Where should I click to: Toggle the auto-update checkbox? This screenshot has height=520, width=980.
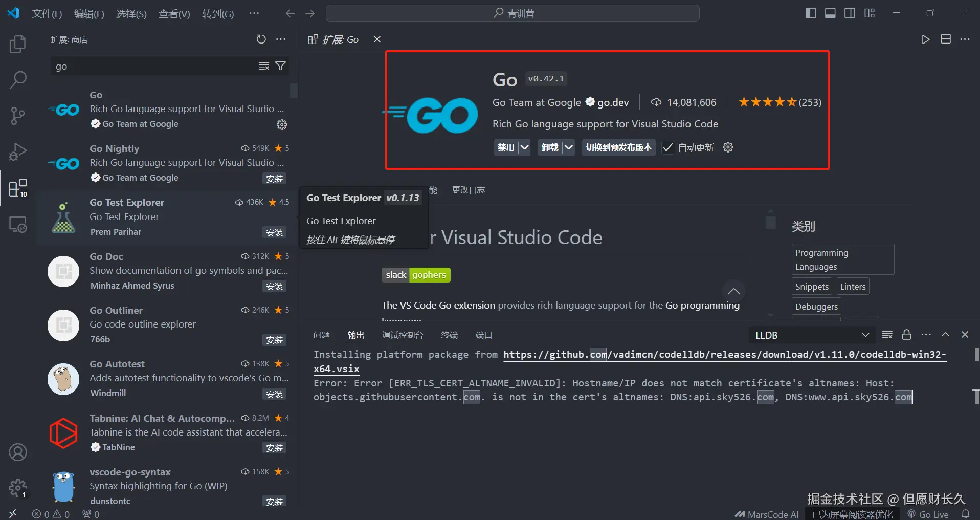coord(667,148)
